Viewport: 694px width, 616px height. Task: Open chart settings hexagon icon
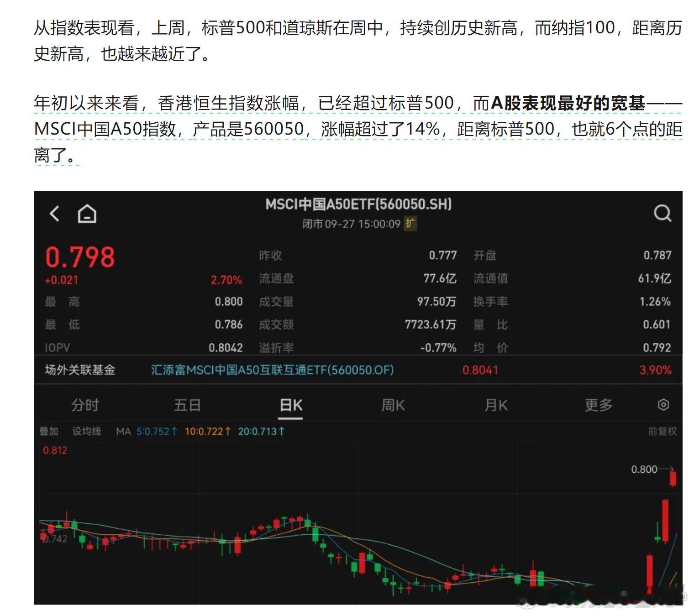pos(663,405)
